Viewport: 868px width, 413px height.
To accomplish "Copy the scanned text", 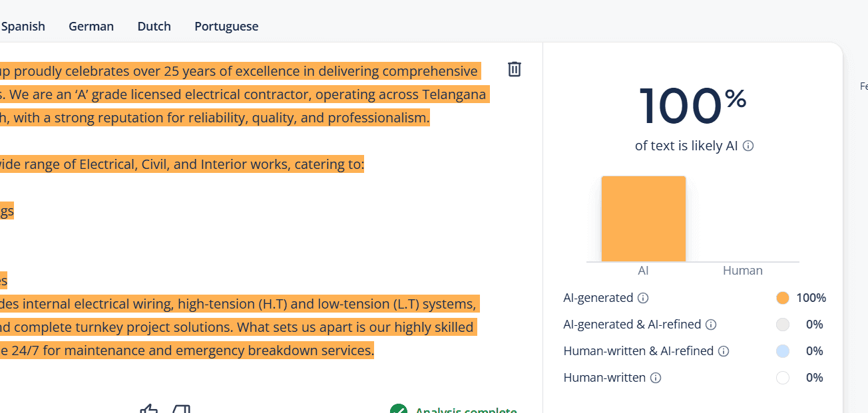I will click(x=180, y=408).
